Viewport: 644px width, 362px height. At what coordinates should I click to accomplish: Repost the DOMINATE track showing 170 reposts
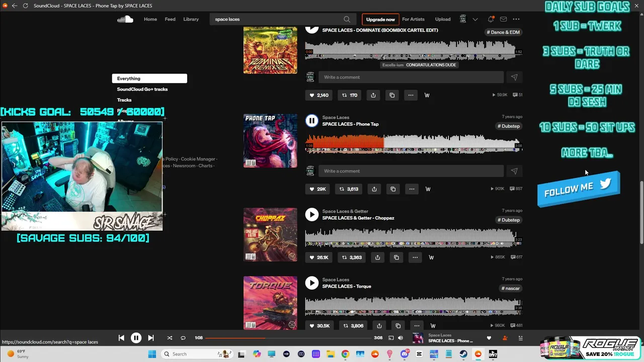[x=350, y=95]
